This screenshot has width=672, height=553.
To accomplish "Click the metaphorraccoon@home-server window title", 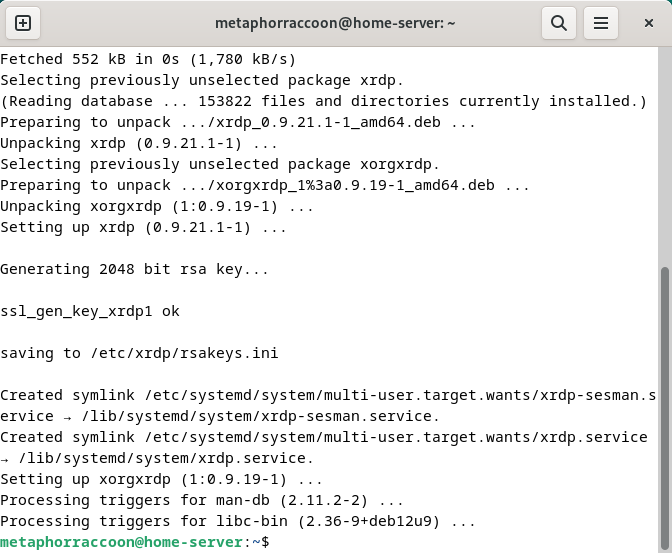I will click(x=335, y=23).
